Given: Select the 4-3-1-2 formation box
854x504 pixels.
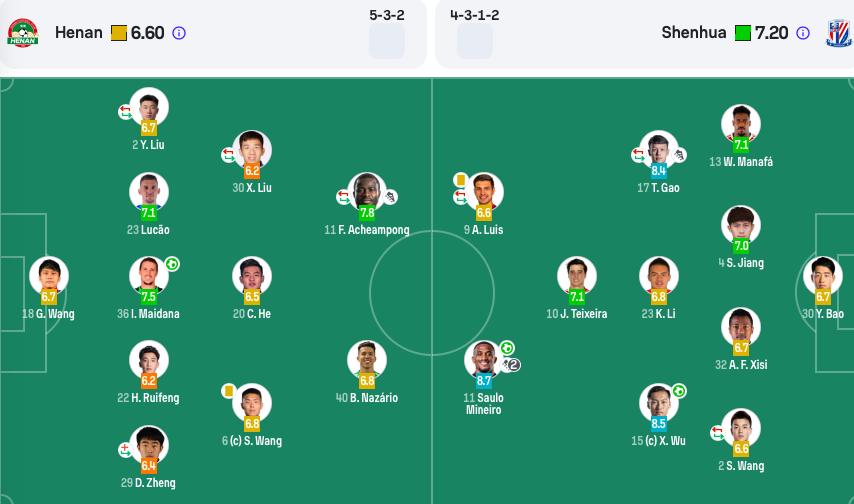Looking at the screenshot, I should (475, 41).
